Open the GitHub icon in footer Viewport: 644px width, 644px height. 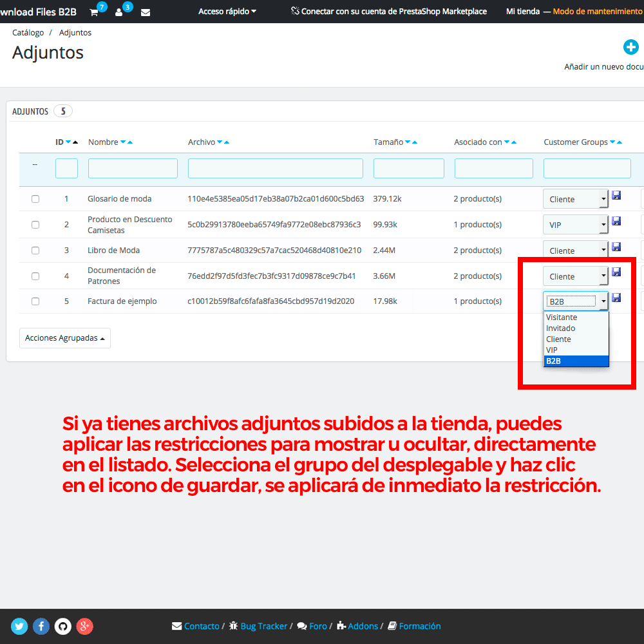coord(63,627)
